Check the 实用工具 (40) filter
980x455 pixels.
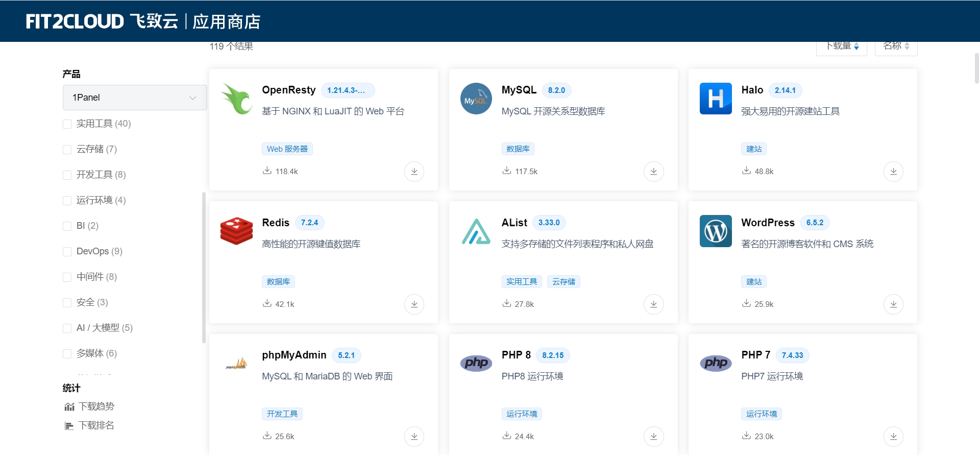click(x=67, y=124)
